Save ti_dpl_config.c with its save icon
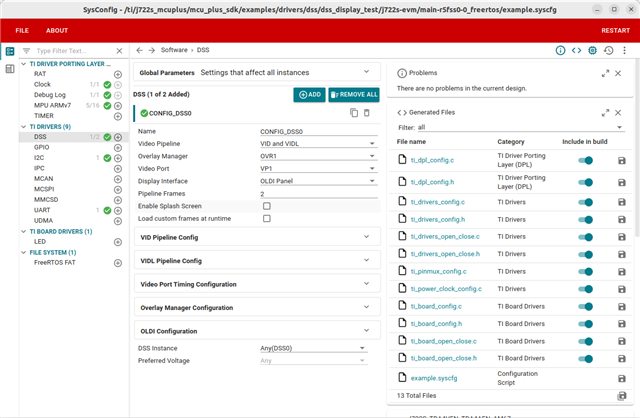This screenshot has height=418, width=640. pyautogui.click(x=622, y=160)
